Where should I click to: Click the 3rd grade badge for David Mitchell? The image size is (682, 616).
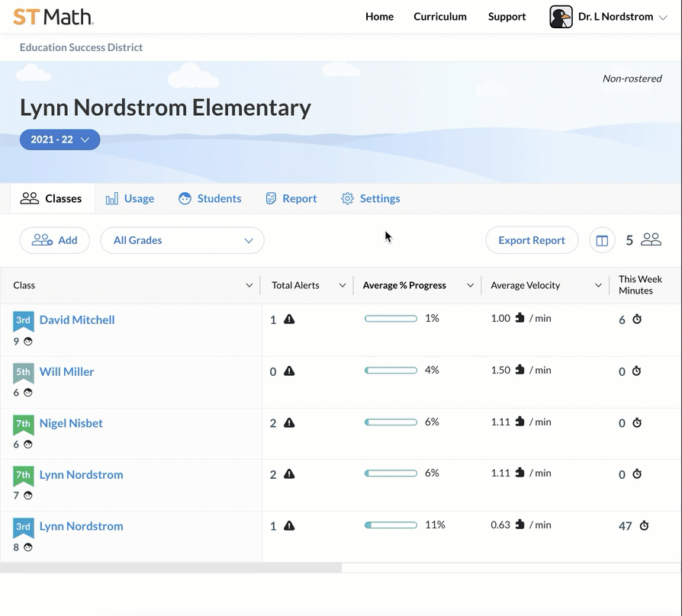coord(24,321)
